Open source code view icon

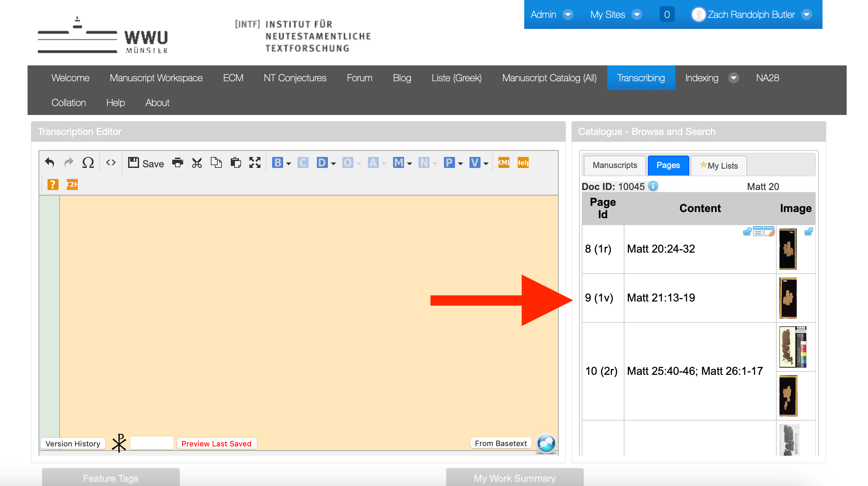click(x=111, y=162)
